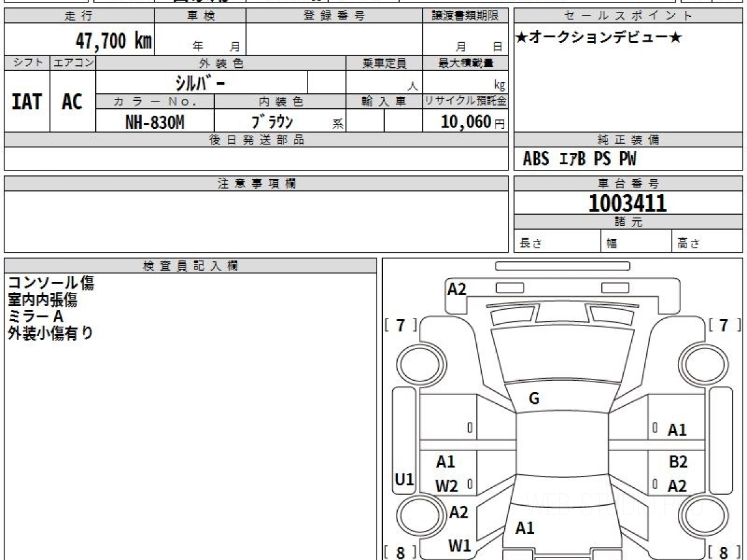The width and height of the screenshot is (747, 560).
Task: Click the 最大積載量 header
Action: (x=466, y=63)
